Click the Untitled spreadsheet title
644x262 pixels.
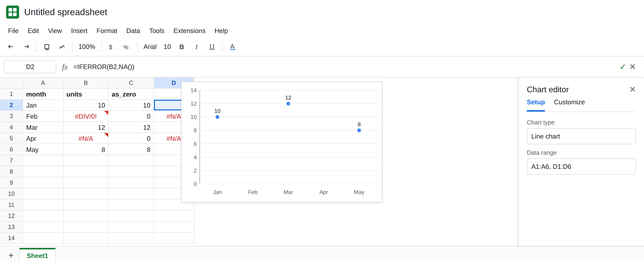coord(66,12)
